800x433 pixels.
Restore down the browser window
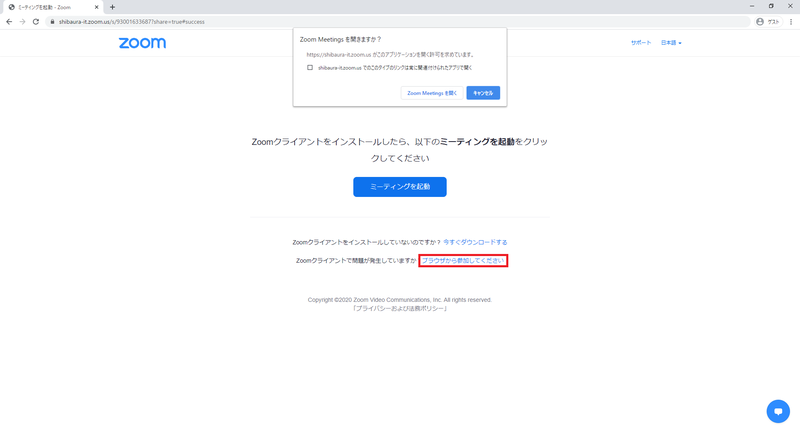click(x=771, y=6)
